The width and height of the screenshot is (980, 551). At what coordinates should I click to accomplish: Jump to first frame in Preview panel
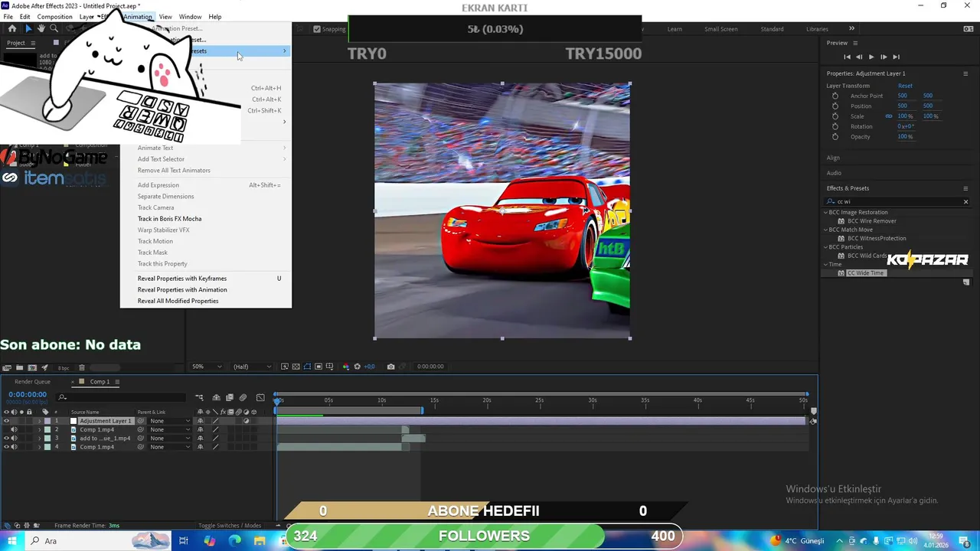click(847, 57)
